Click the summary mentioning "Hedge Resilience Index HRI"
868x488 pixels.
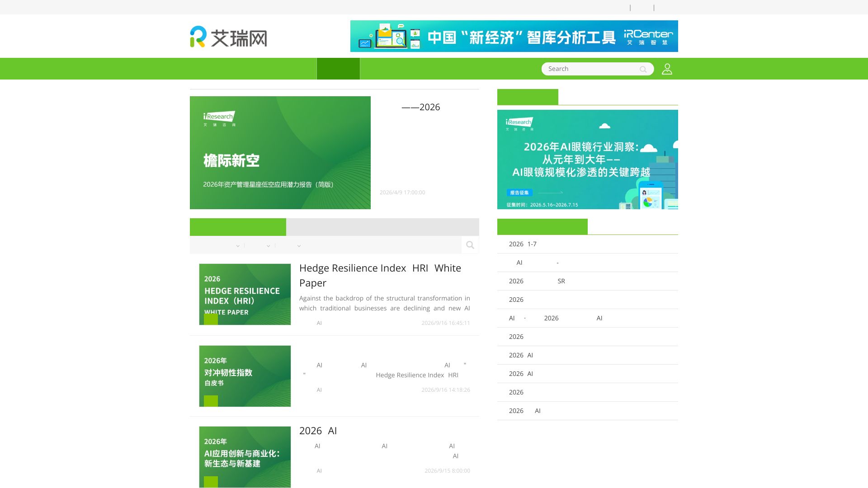(385, 370)
